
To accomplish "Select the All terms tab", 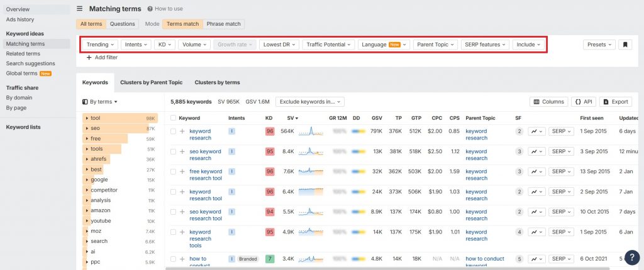I will [x=91, y=24].
